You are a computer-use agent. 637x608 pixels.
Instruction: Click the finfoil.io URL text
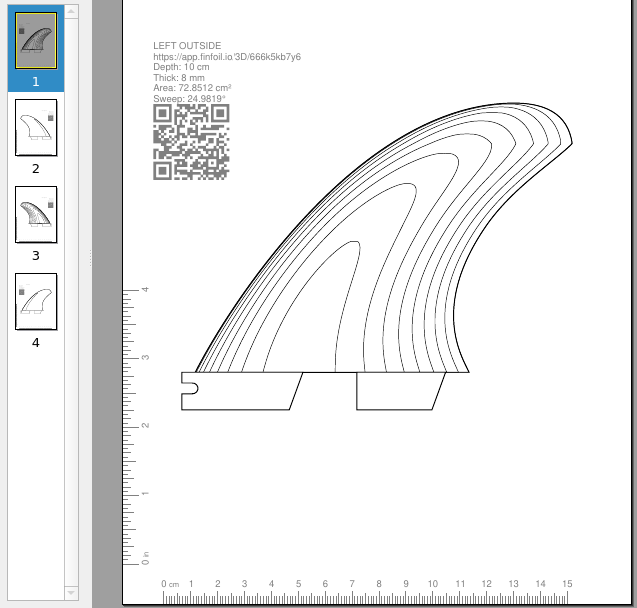click(227, 56)
